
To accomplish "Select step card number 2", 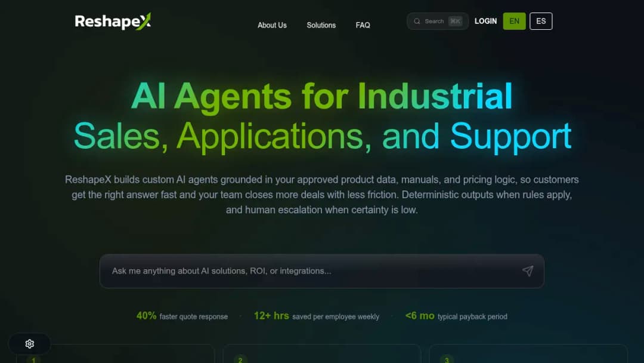I will point(322,354).
